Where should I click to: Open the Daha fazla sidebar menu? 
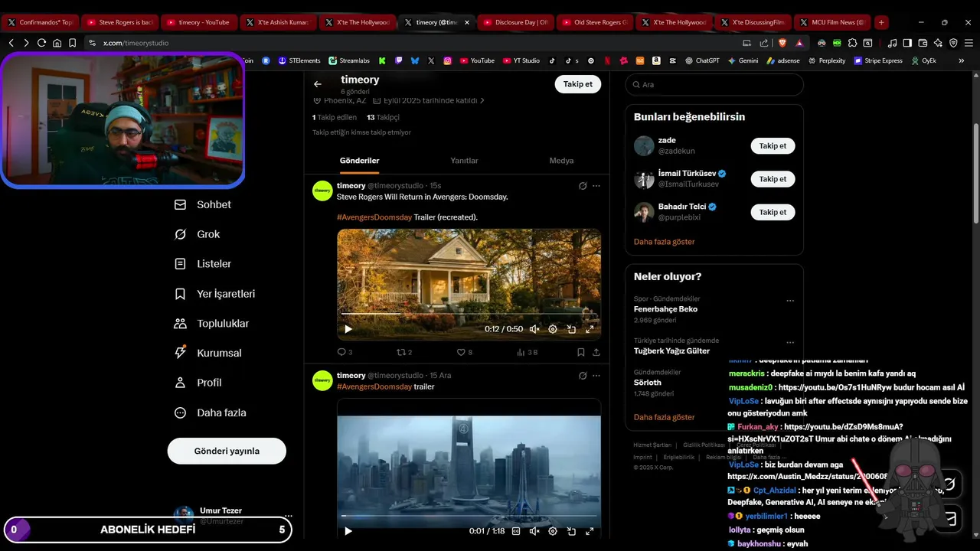pyautogui.click(x=211, y=412)
